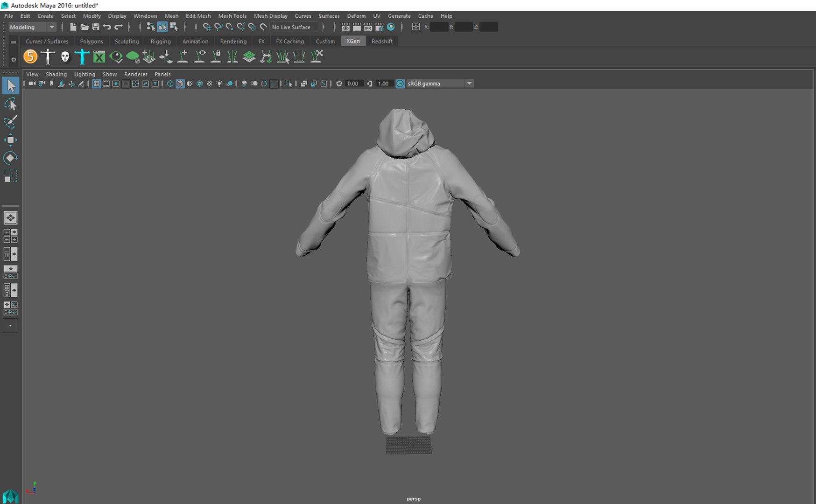Click the Maya logo in the corner
Viewport: 816px width, 504px height.
click(x=10, y=496)
